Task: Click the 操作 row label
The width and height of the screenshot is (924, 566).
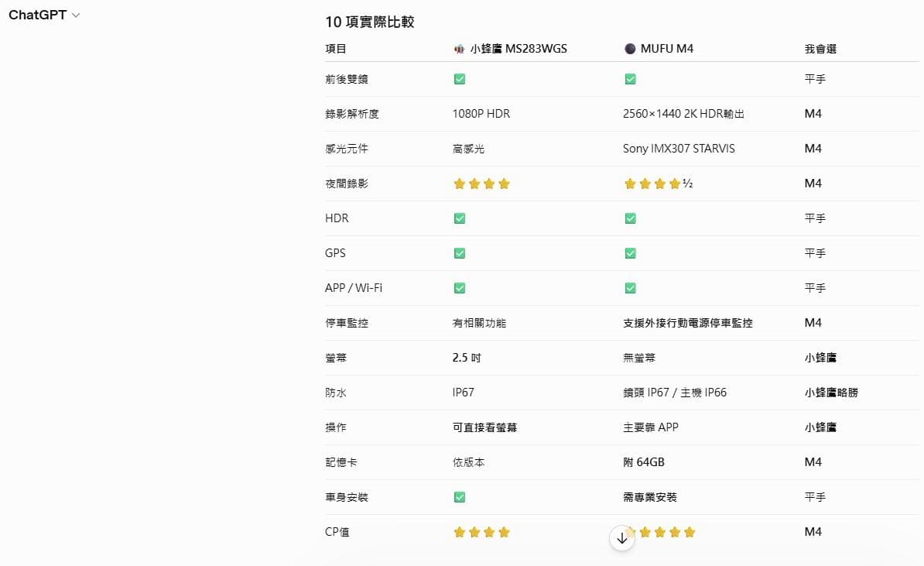Action: [335, 427]
